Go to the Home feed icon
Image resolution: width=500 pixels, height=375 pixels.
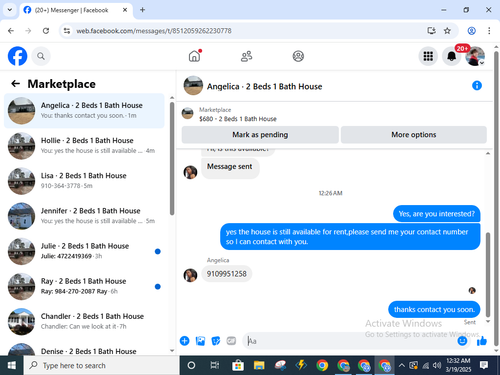(195, 56)
